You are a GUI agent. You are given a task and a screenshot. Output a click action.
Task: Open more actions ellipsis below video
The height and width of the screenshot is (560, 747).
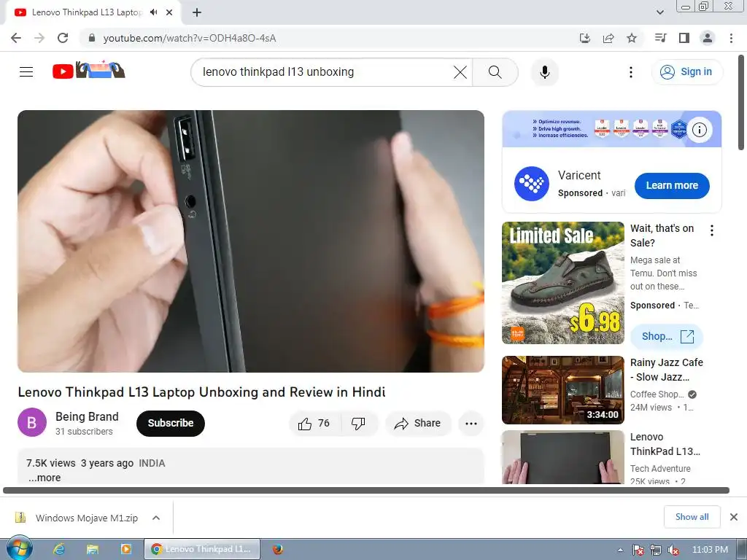[x=471, y=424]
